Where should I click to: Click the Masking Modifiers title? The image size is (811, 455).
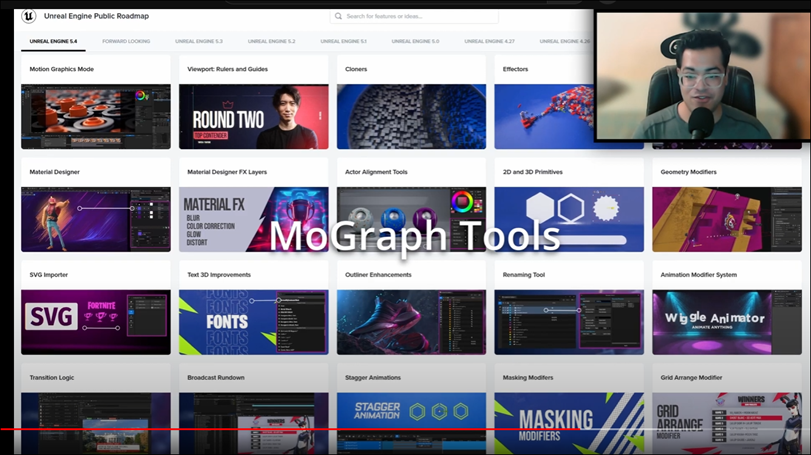coord(528,377)
